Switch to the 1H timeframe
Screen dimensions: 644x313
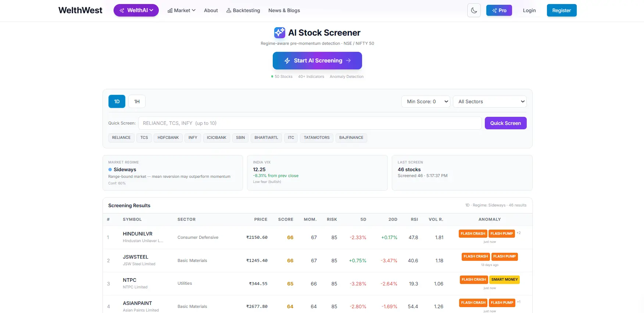click(137, 101)
